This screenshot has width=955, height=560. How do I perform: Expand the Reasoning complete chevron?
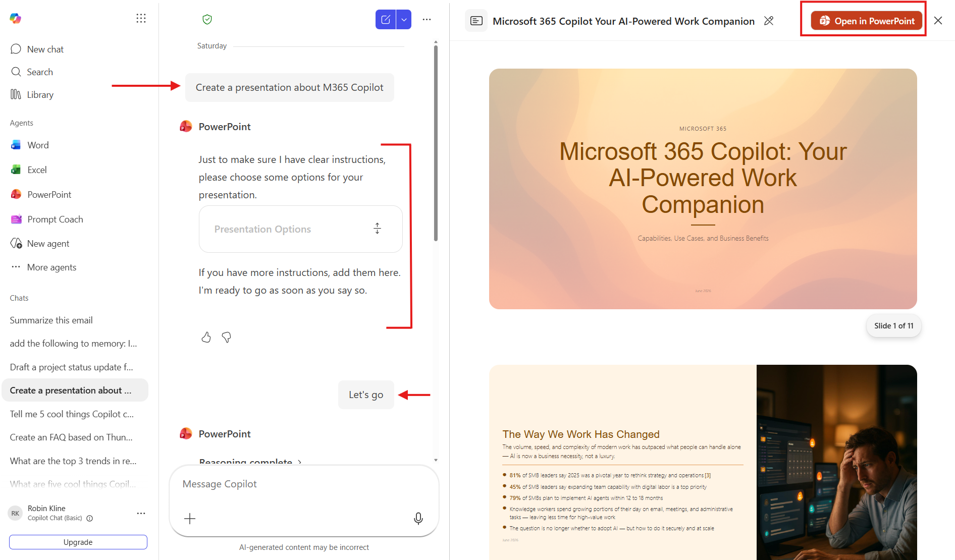pyautogui.click(x=300, y=462)
